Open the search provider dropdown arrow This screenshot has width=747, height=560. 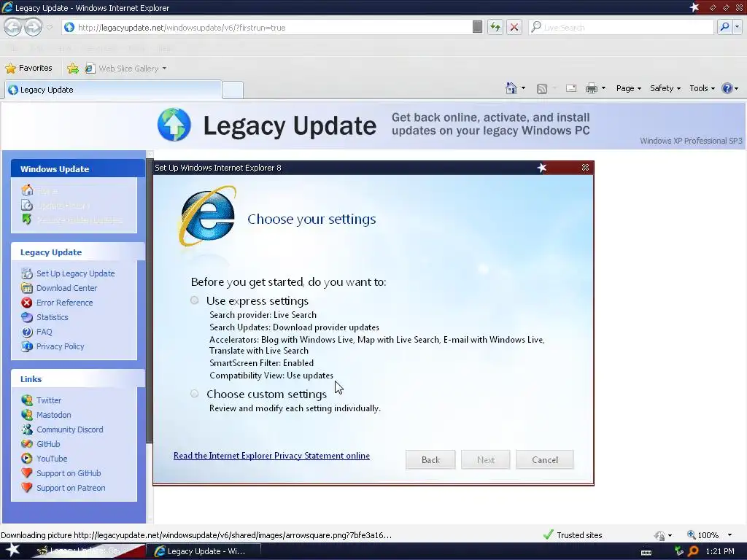tap(737, 27)
